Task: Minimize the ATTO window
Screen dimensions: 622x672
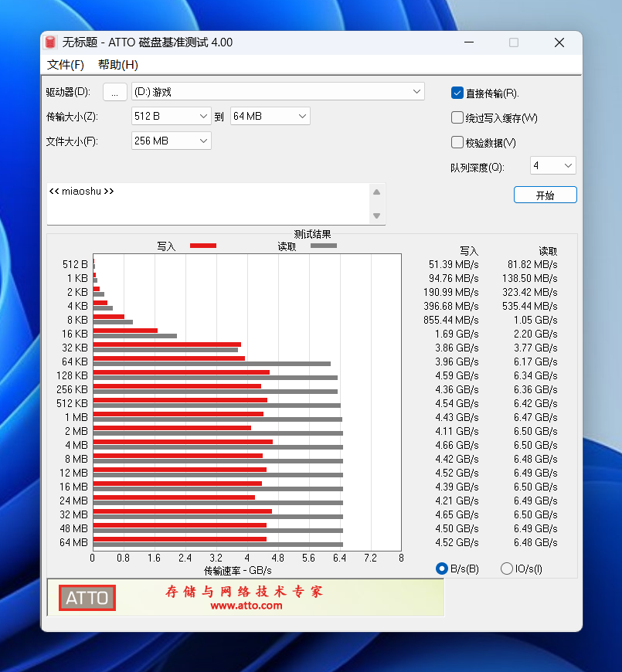Action: coord(469,42)
